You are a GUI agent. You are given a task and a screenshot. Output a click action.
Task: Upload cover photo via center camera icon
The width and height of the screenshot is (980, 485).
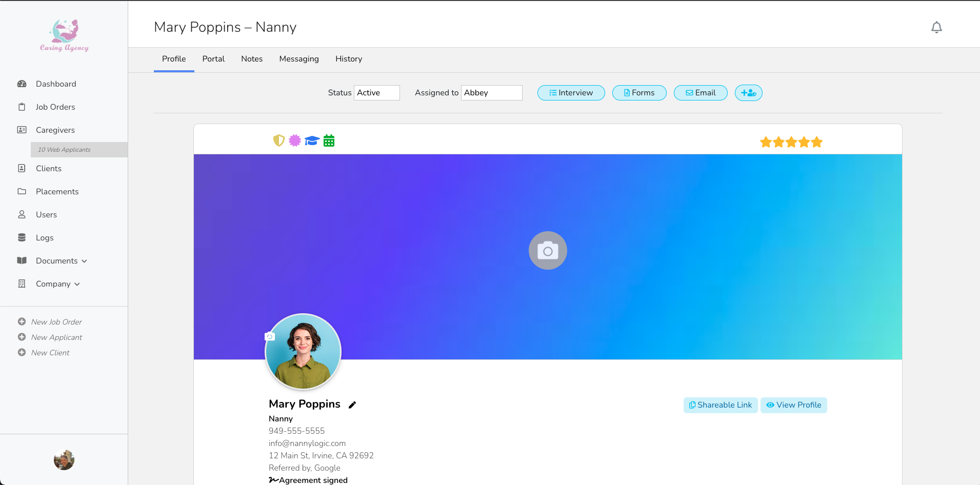click(x=548, y=251)
